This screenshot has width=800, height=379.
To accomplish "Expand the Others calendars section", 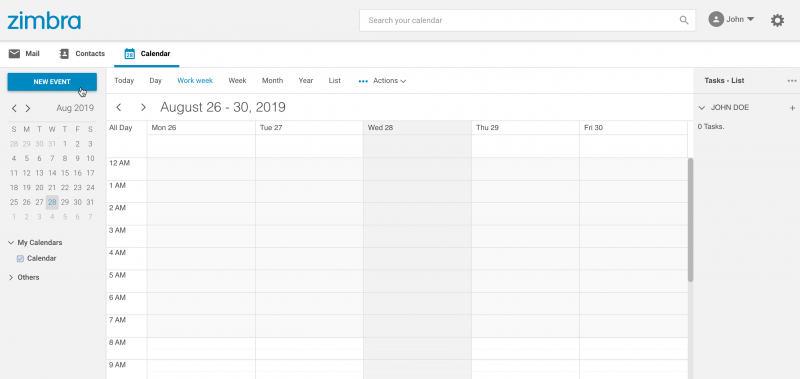I will coord(11,277).
